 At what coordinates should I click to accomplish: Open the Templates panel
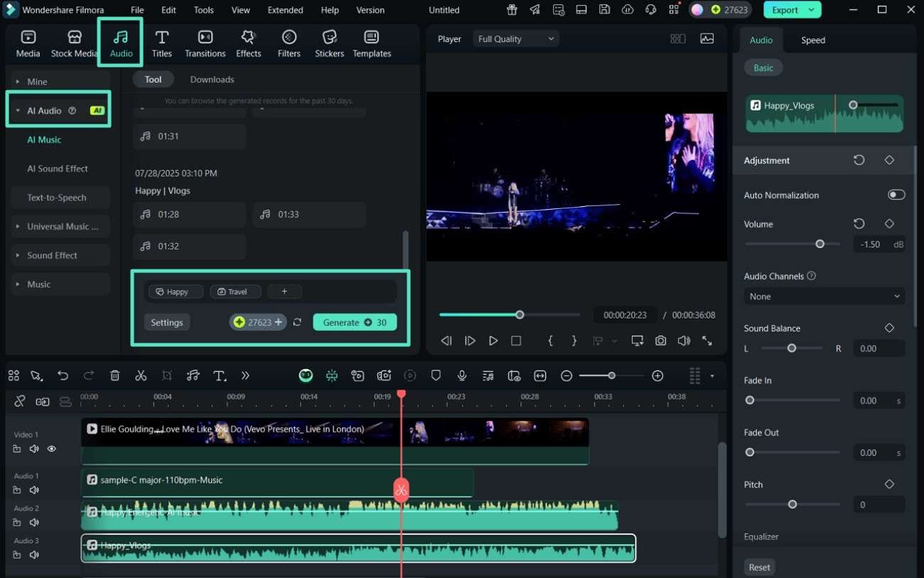pyautogui.click(x=372, y=43)
